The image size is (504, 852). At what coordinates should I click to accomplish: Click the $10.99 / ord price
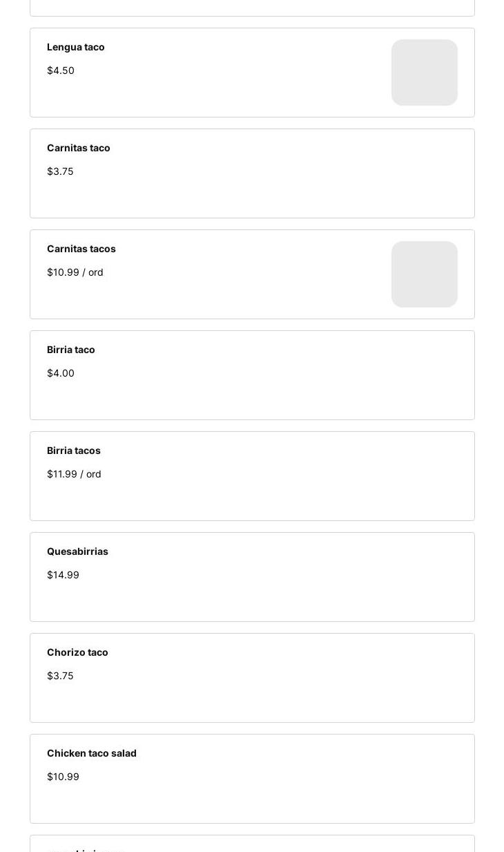[75, 272]
